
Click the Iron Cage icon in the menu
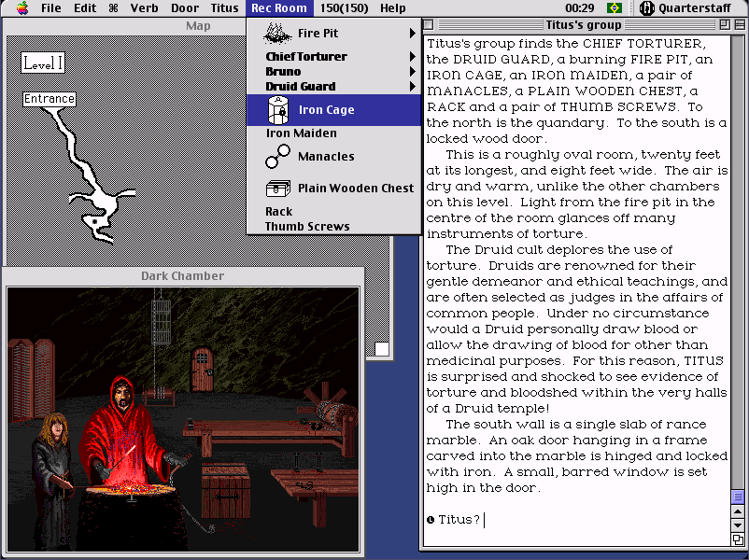(x=278, y=110)
